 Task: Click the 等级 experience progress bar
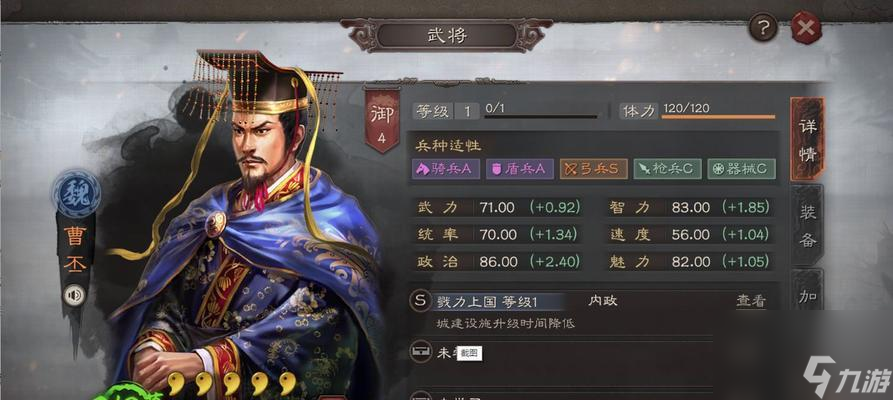pyautogui.click(x=541, y=117)
